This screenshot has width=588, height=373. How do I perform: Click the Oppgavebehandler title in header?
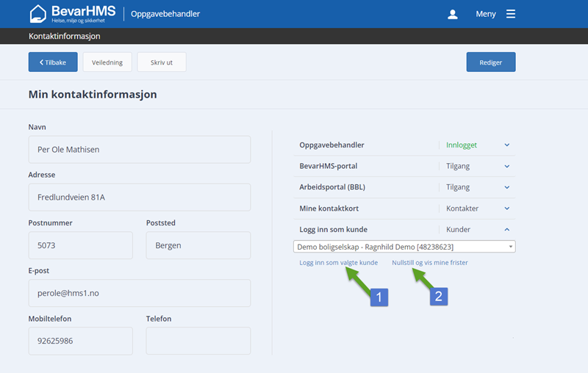point(165,14)
